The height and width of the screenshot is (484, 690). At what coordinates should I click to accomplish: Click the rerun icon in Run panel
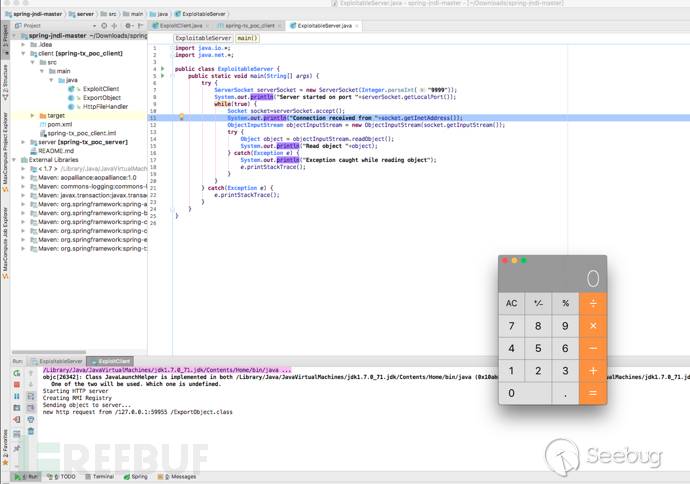tap(17, 372)
